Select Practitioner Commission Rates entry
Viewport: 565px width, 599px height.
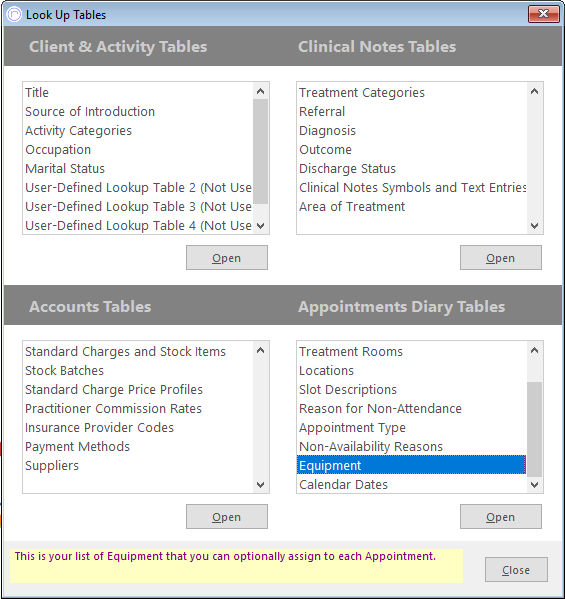point(113,408)
